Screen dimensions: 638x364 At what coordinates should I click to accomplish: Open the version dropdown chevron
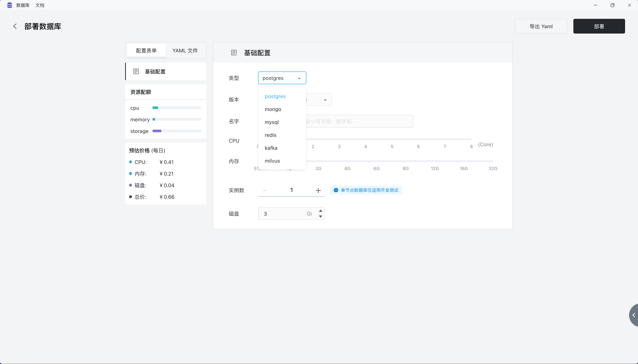[325, 100]
